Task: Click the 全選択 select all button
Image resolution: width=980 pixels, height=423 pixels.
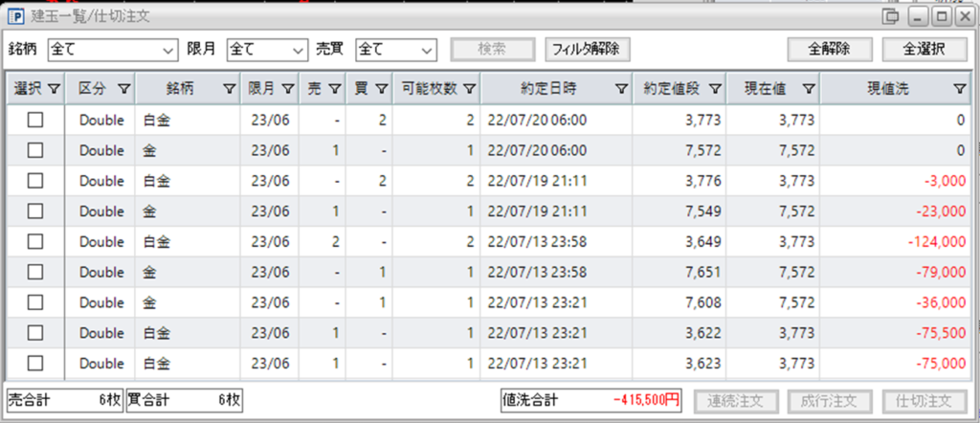Action: (x=924, y=50)
